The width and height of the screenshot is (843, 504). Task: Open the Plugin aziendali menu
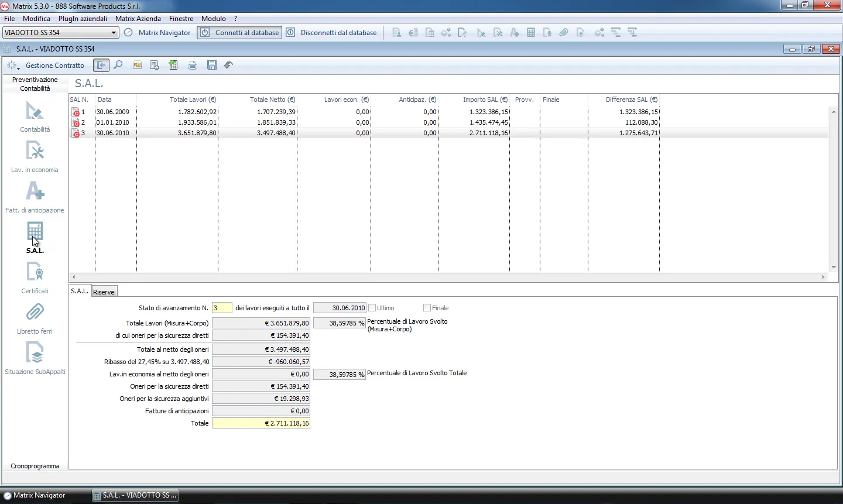click(x=83, y=19)
